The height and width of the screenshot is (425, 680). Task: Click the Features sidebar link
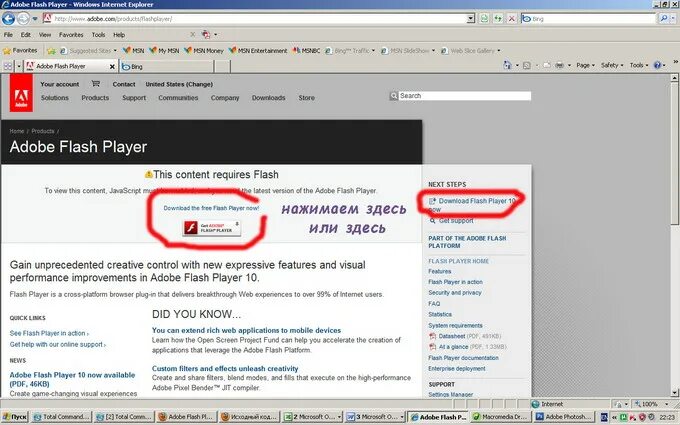[440, 271]
